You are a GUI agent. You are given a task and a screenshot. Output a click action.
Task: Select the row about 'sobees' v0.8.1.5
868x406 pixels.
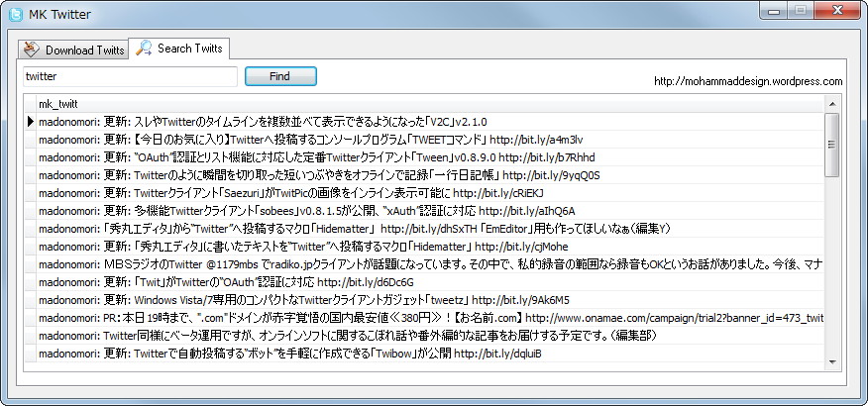click(x=430, y=211)
